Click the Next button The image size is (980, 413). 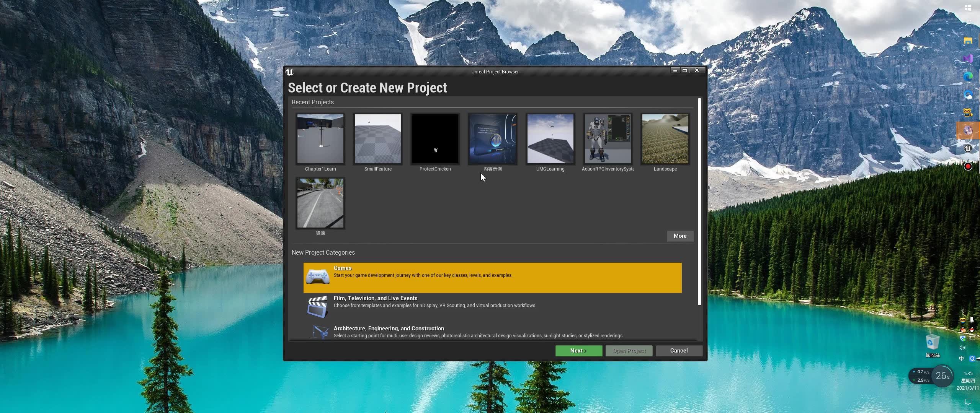click(578, 351)
